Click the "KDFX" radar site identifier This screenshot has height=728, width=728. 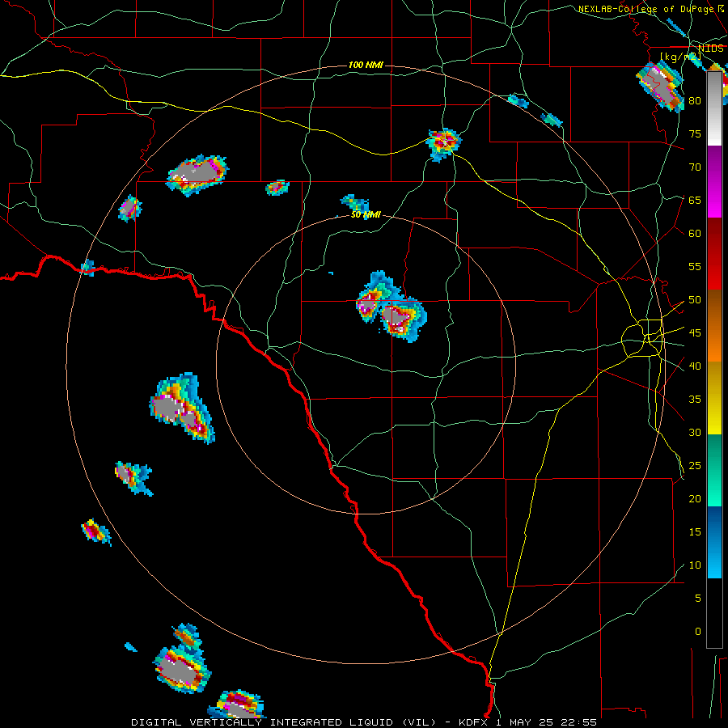[475, 722]
